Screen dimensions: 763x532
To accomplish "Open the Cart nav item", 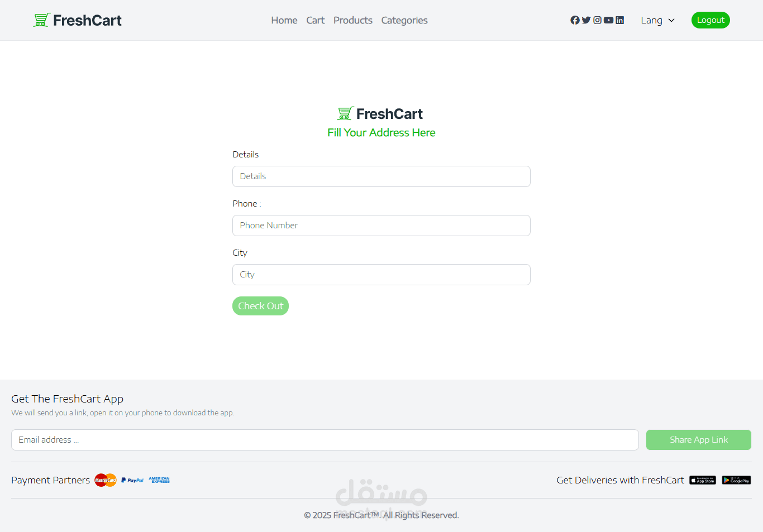I will [x=316, y=20].
